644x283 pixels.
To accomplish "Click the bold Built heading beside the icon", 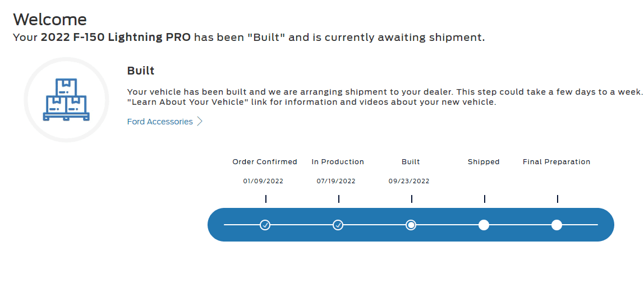I will pos(141,71).
